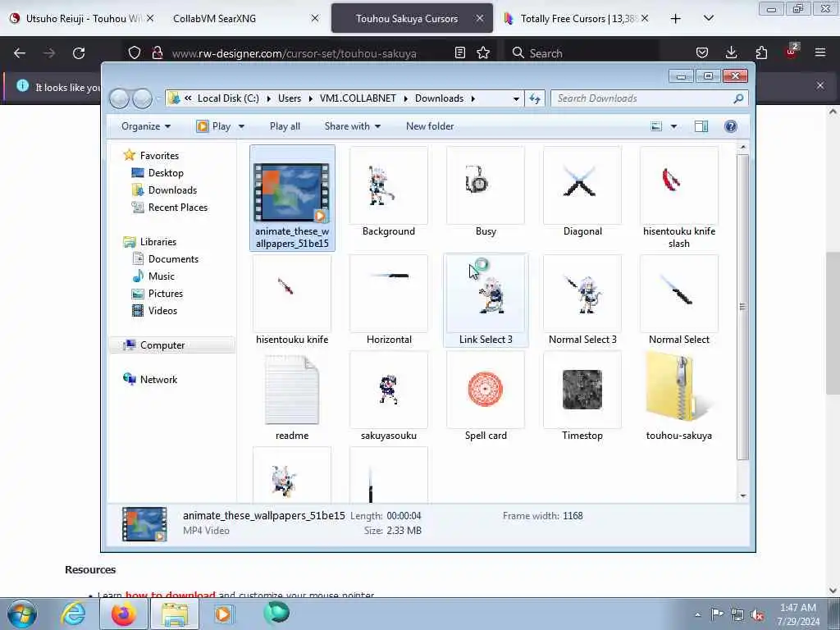Go back in Explorer navigation
Viewport: 840px width, 630px height.
click(119, 98)
